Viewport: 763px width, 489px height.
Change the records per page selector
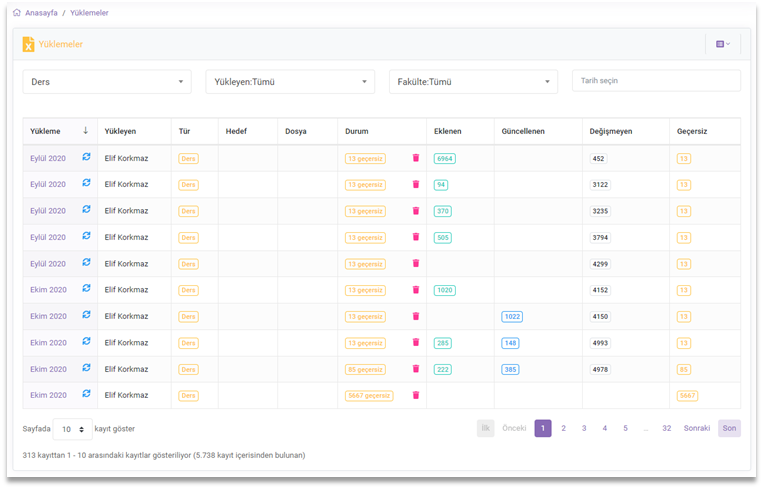pyautogui.click(x=72, y=429)
